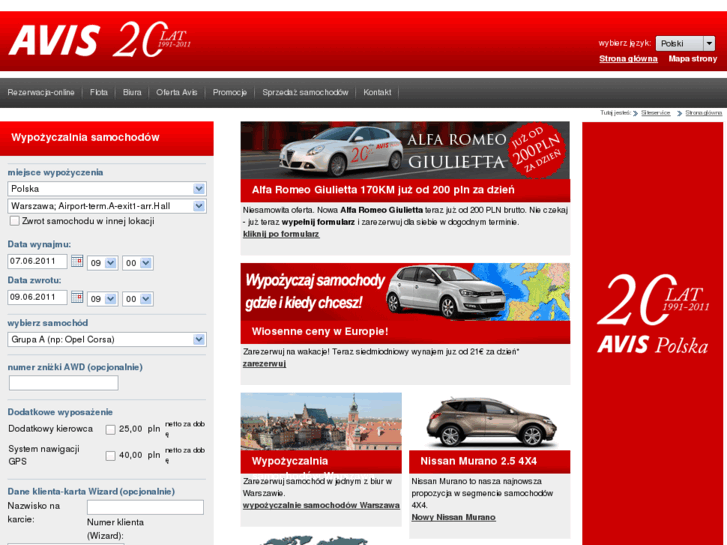The image size is (727, 545).
Task: Open the return minutes dropdown for Data zwrotu
Action: (138, 299)
